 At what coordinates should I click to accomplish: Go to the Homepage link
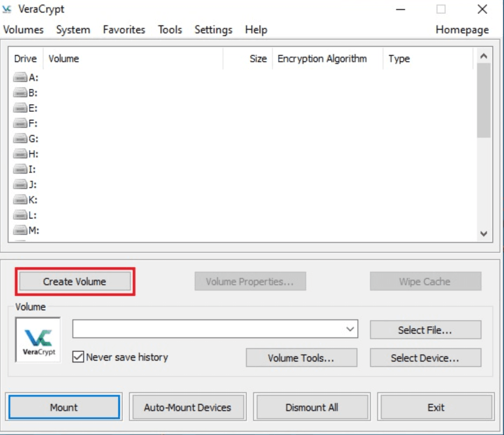click(462, 30)
